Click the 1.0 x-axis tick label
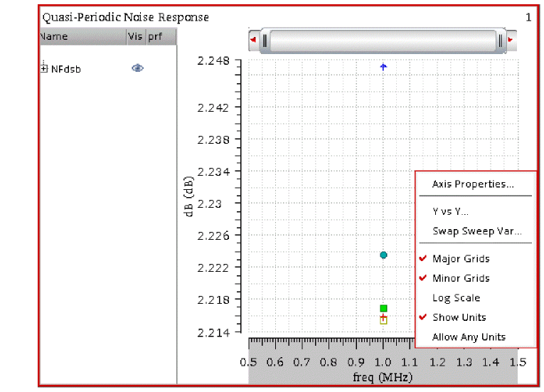Screen dimensions: 544x392 [x=383, y=363]
